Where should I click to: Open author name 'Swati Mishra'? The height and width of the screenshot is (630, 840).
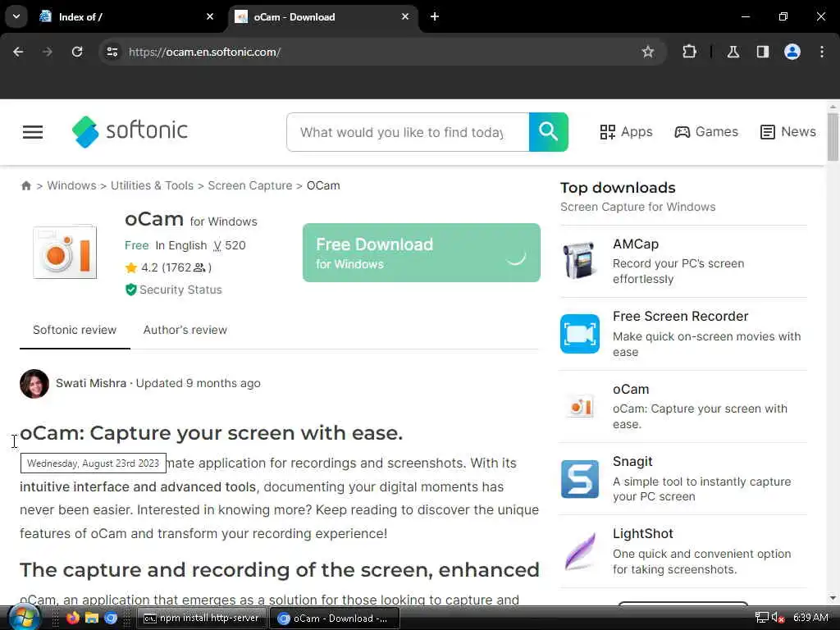tap(91, 384)
